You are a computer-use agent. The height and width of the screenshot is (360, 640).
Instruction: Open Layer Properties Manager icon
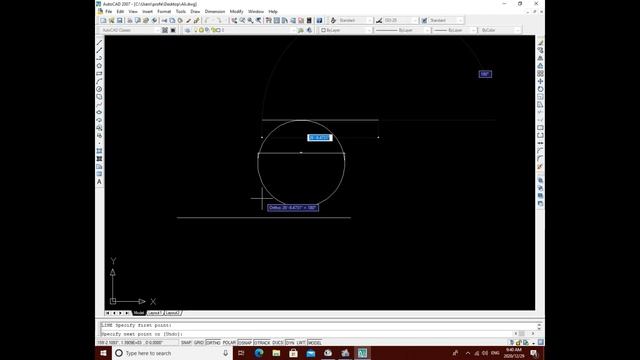coord(187,30)
